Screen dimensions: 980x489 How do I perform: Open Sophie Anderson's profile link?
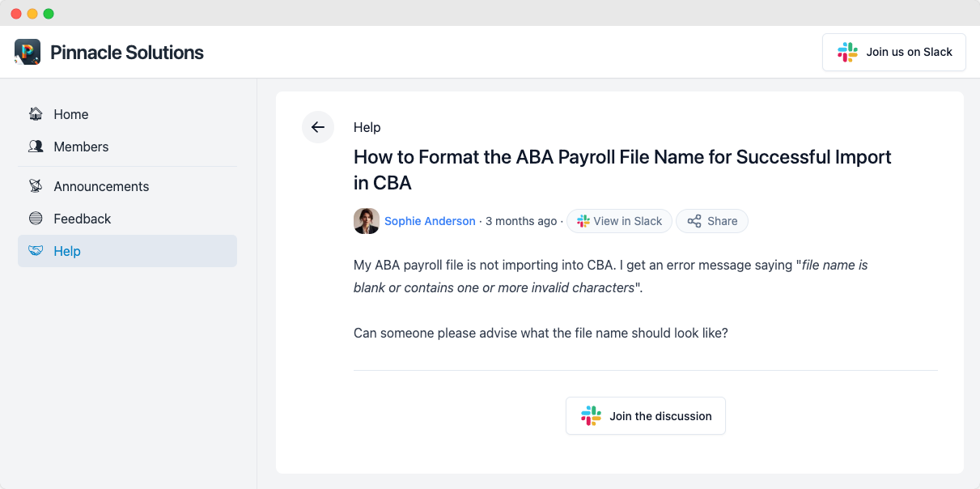pyautogui.click(x=430, y=221)
